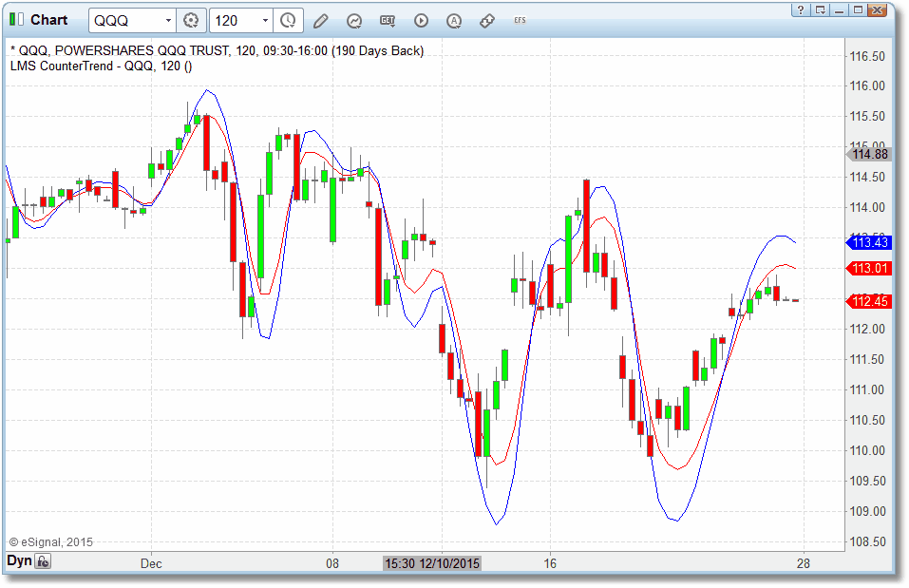The width and height of the screenshot is (909, 588).
Task: Click the question mark help button
Action: pyautogui.click(x=801, y=9)
